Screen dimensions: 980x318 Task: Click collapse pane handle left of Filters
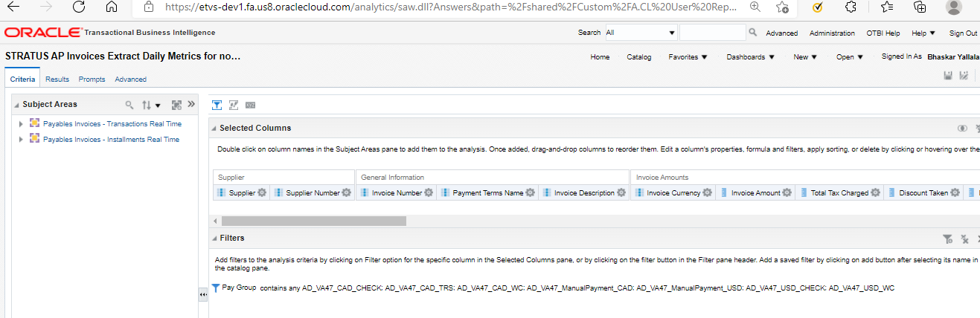[203, 295]
